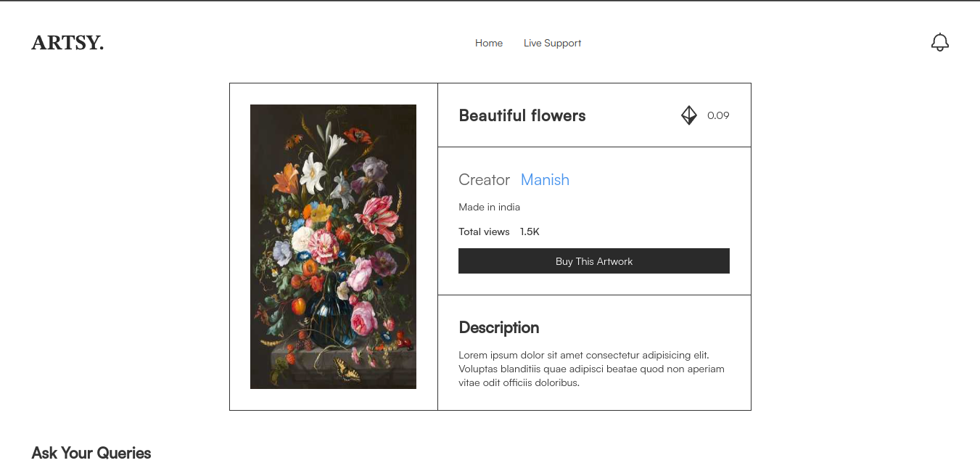View the Beautiful flowers painting image
The image size is (980, 463).
(333, 247)
